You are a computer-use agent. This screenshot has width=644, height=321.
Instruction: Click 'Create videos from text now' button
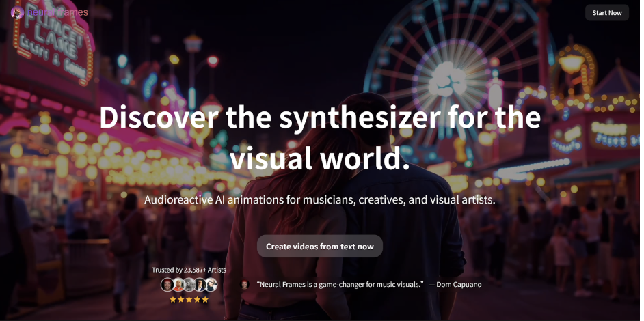(319, 247)
